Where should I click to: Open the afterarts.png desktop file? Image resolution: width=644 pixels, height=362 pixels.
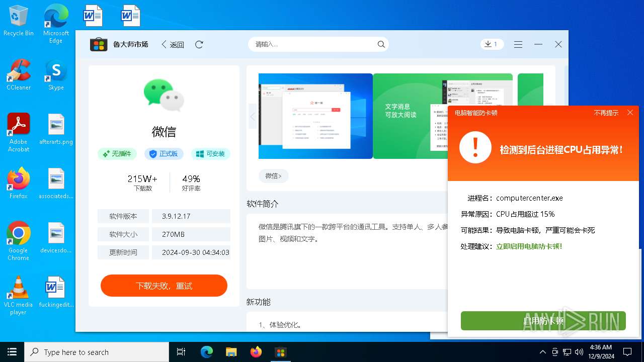pos(56,129)
